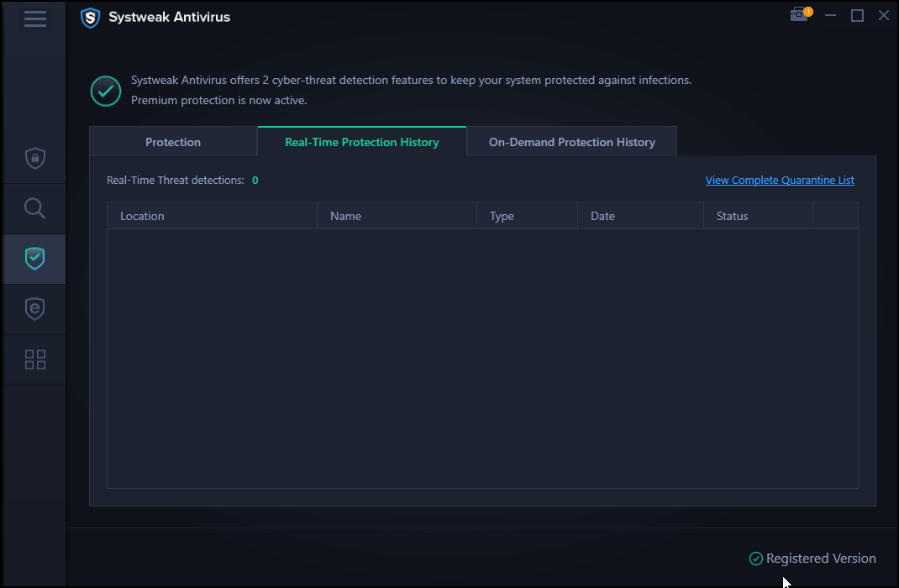Click the Registered Version label
This screenshot has height=588, width=899.
tap(821, 558)
